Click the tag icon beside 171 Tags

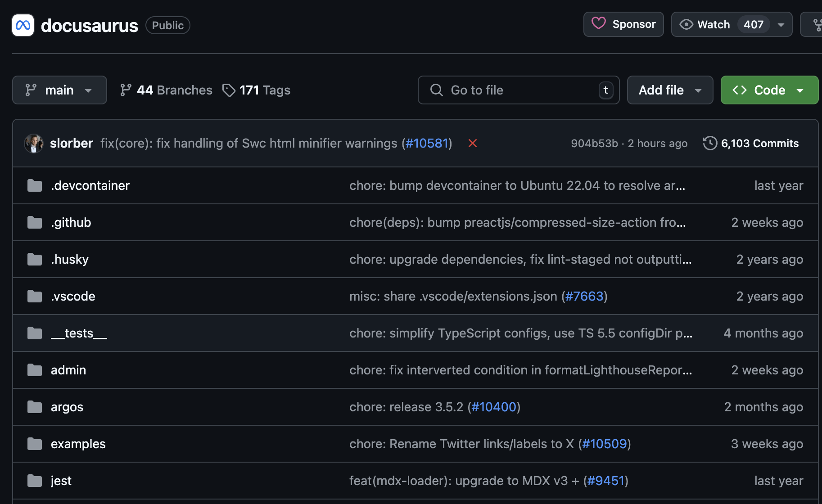click(229, 90)
